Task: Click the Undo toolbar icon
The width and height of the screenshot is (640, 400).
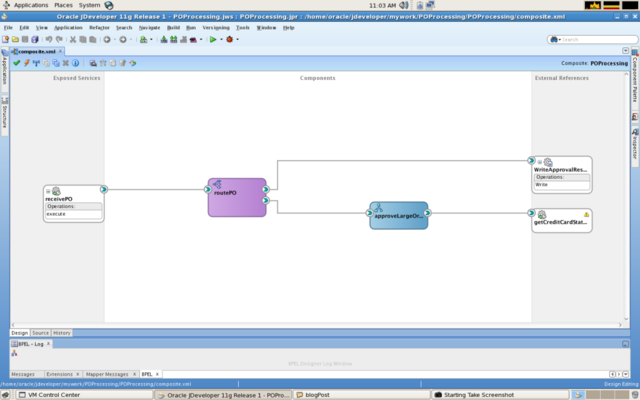Action: (x=49, y=40)
